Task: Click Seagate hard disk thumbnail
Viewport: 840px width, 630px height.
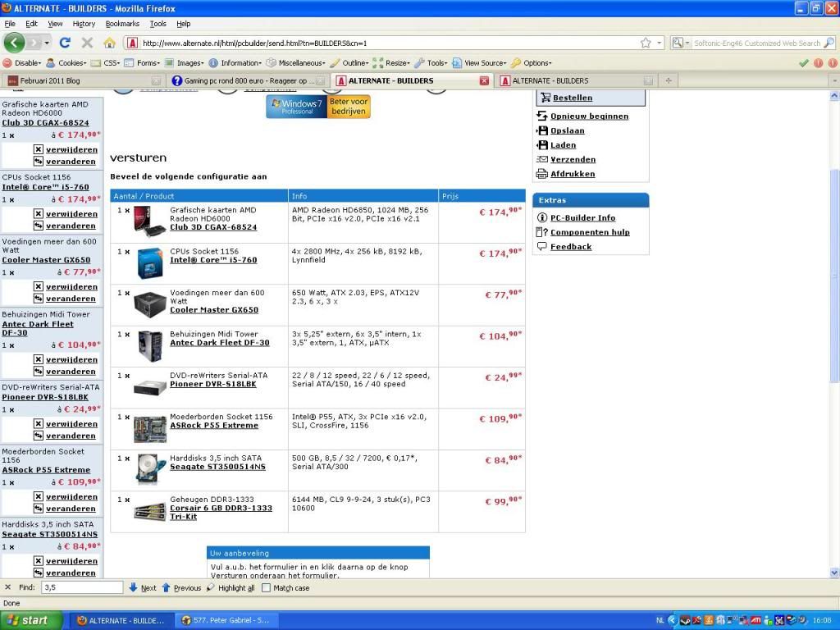Action: pyautogui.click(x=149, y=469)
